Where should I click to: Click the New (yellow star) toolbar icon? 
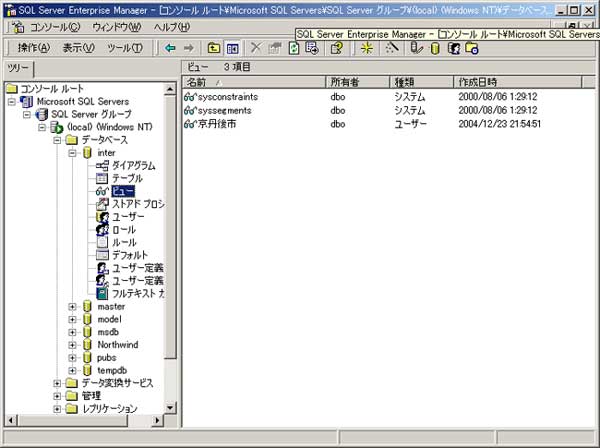366,48
